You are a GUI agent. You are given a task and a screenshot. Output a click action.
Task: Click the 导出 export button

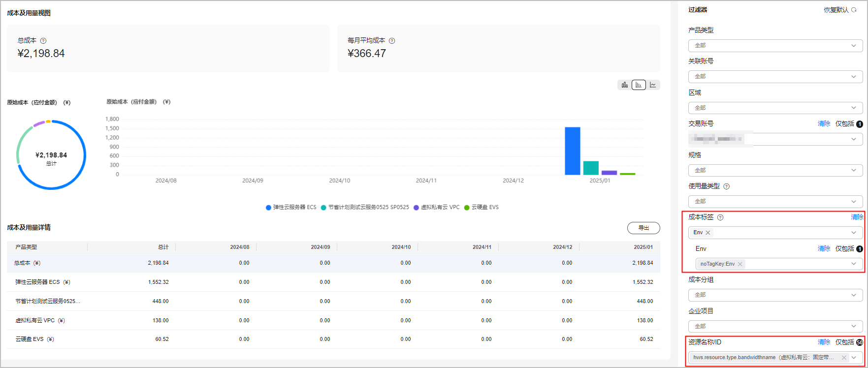643,228
